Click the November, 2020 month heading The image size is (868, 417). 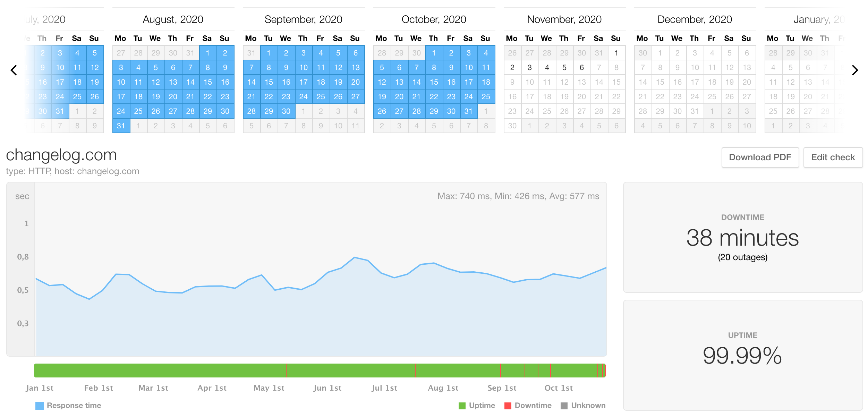564,19
